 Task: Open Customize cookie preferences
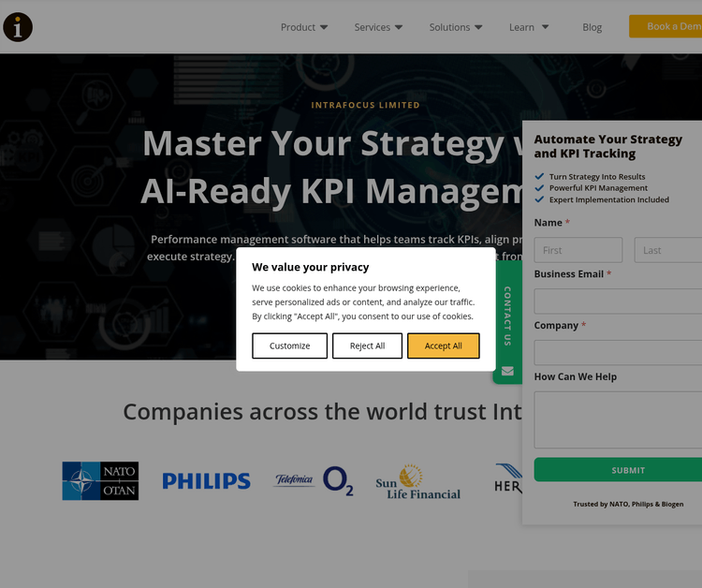289,345
